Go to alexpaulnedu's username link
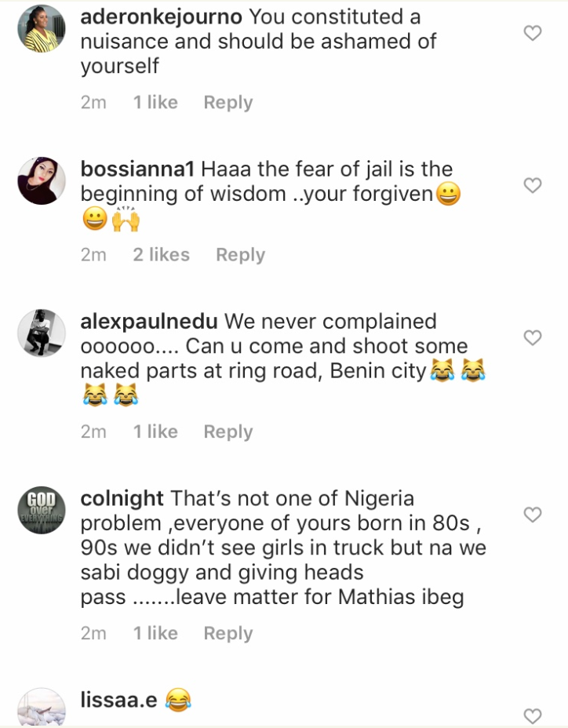This screenshot has width=568, height=728. [x=149, y=321]
